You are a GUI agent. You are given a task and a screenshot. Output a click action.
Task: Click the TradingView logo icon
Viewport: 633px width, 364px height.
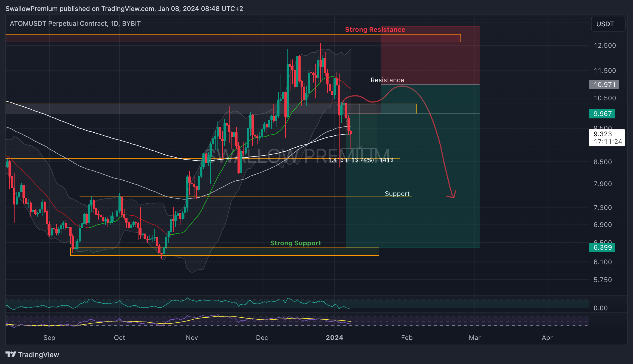[11, 354]
